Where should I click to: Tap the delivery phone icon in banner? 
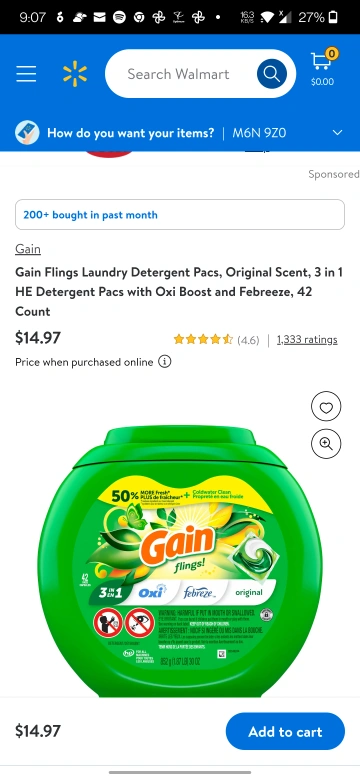(x=27, y=133)
